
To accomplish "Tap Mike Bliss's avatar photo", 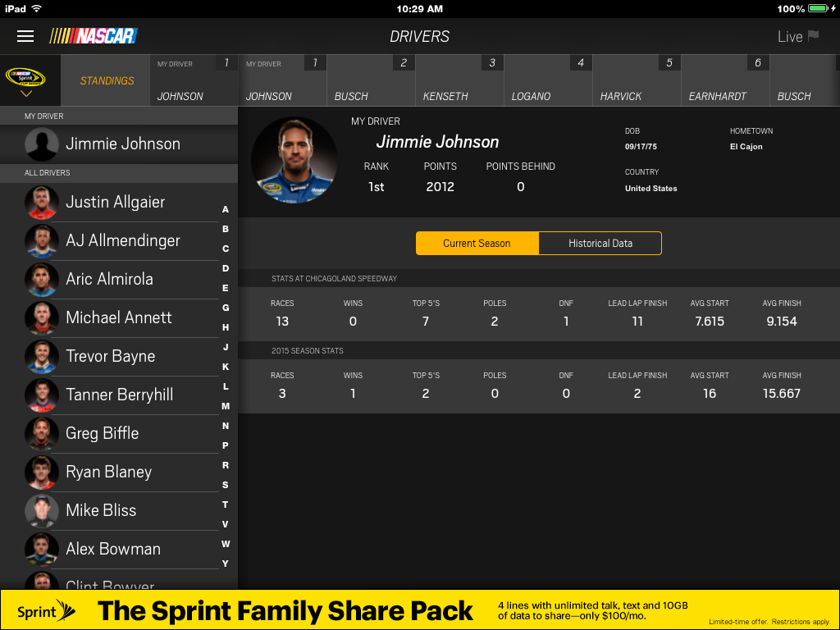I will pyautogui.click(x=42, y=511).
